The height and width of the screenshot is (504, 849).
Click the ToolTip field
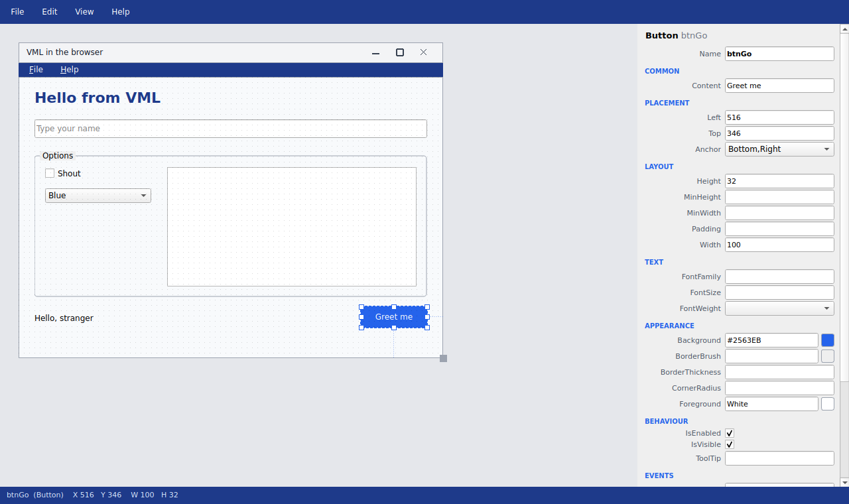779,458
